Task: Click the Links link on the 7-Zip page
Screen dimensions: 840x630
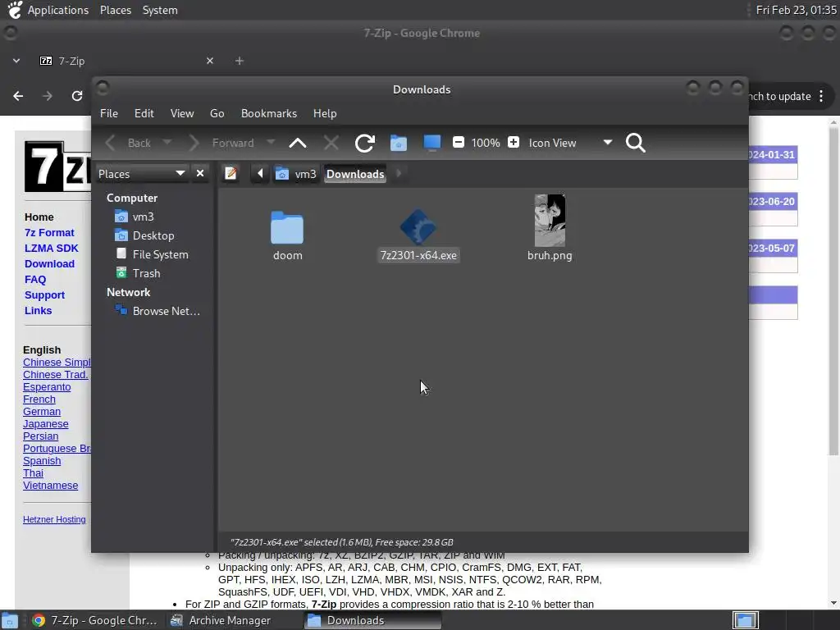Action: (38, 310)
